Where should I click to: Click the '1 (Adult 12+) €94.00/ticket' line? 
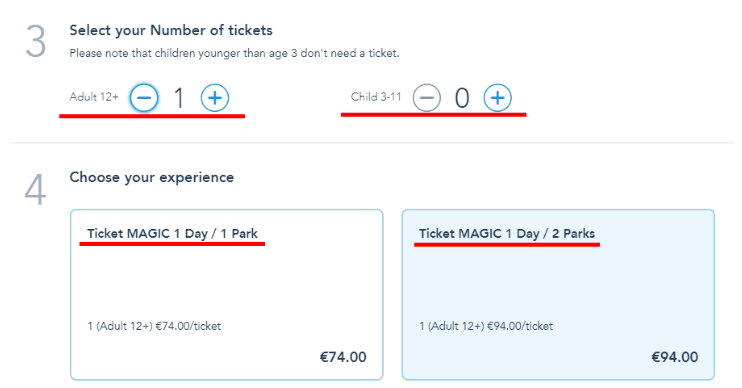(486, 326)
